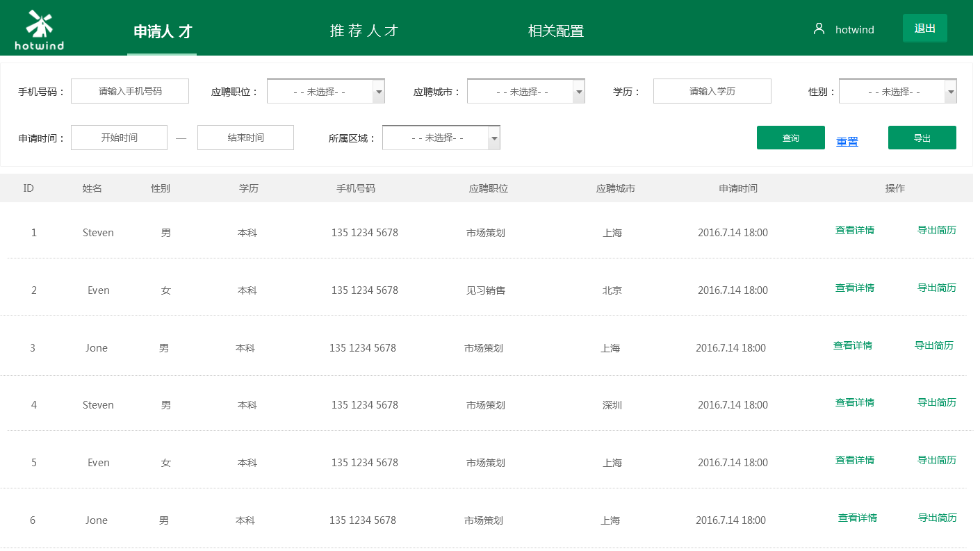Image resolution: width=980 pixels, height=551 pixels.
Task: Click the 应聘职位 column header
Action: click(x=489, y=189)
